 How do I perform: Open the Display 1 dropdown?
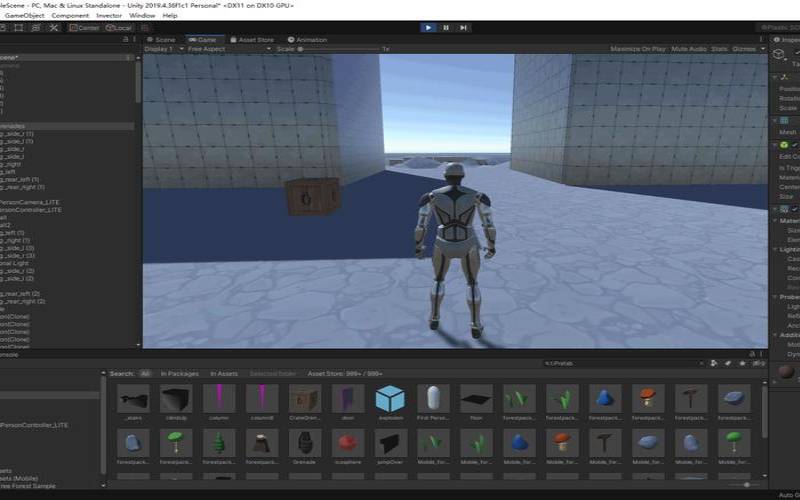tap(164, 49)
